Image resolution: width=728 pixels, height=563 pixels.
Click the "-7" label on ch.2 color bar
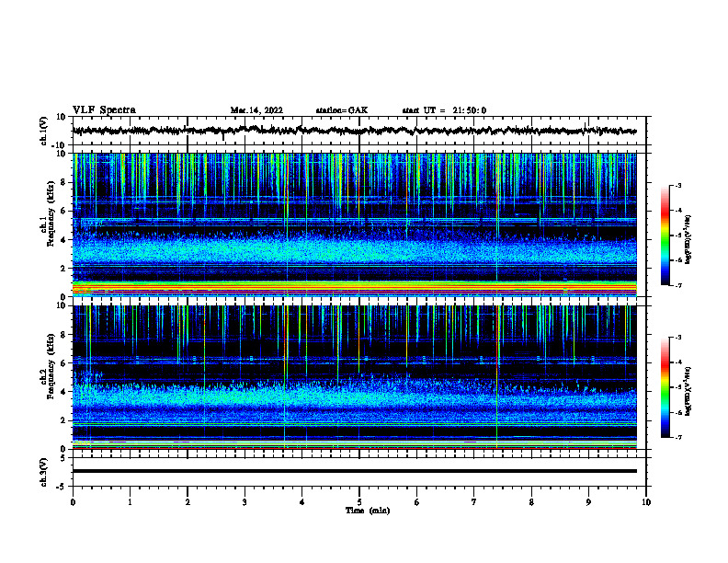[677, 438]
